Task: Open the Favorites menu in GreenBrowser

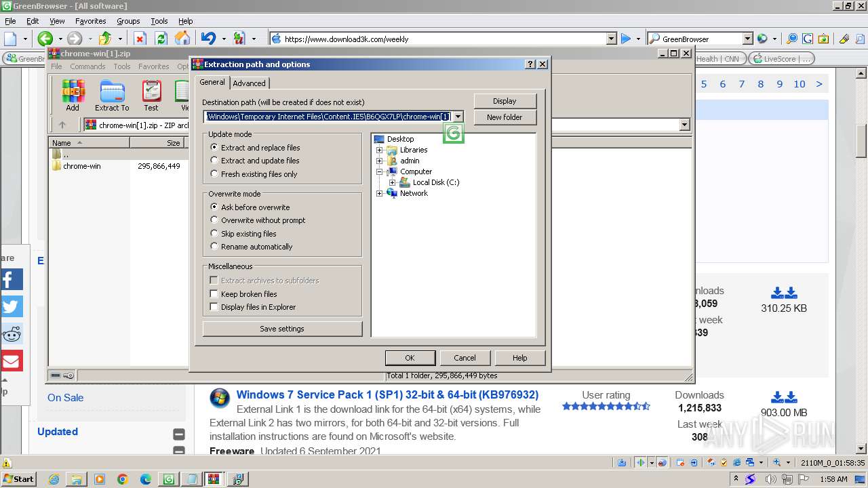Action: (90, 21)
